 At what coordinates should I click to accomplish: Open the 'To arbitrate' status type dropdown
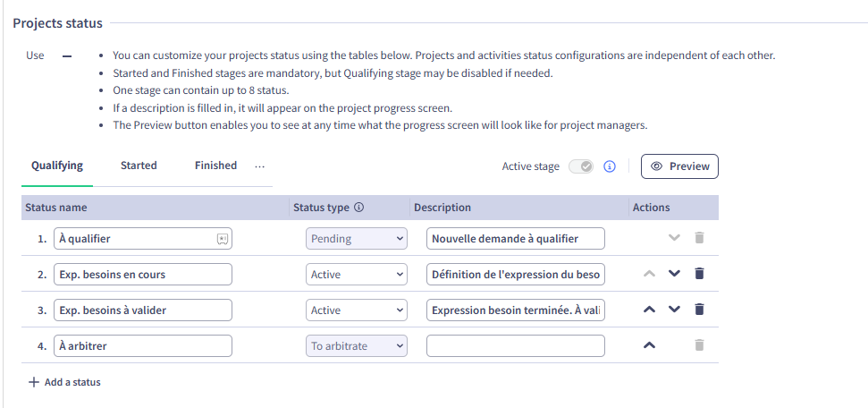point(357,346)
